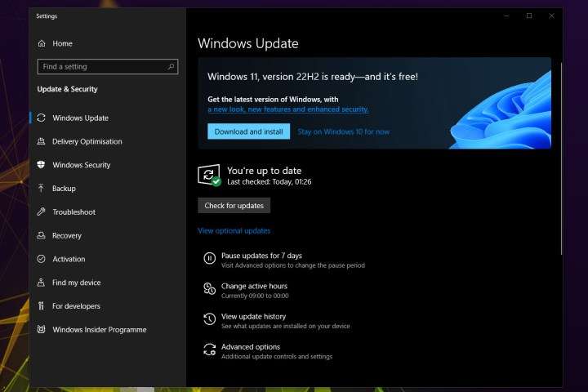Click the Delivery Optimisation icon
The height and width of the screenshot is (392, 588).
point(42,141)
